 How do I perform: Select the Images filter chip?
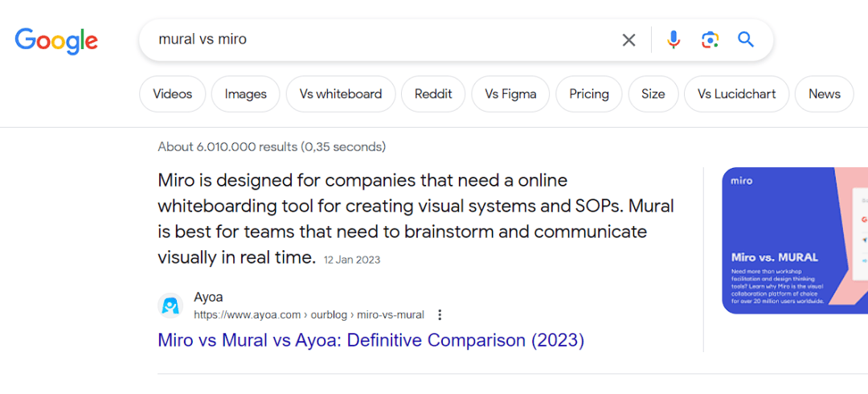point(246,94)
